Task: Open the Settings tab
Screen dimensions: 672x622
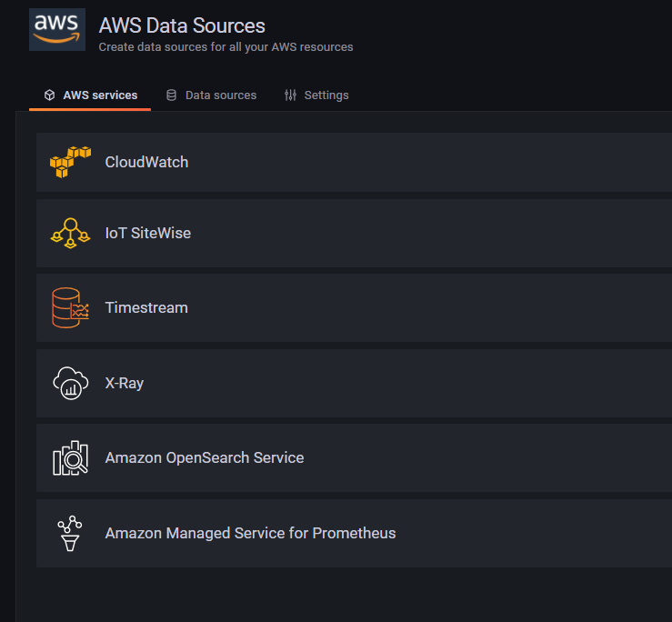Action: [326, 95]
